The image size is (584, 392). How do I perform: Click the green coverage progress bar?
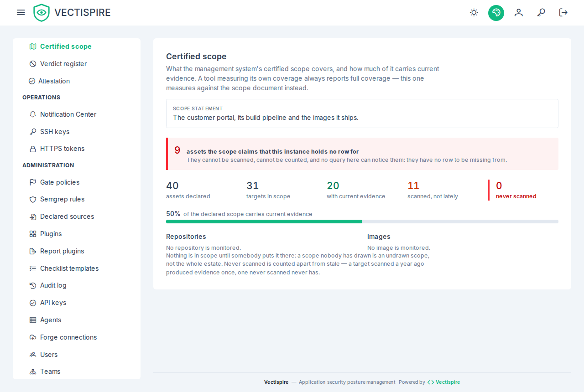pyautogui.click(x=264, y=222)
